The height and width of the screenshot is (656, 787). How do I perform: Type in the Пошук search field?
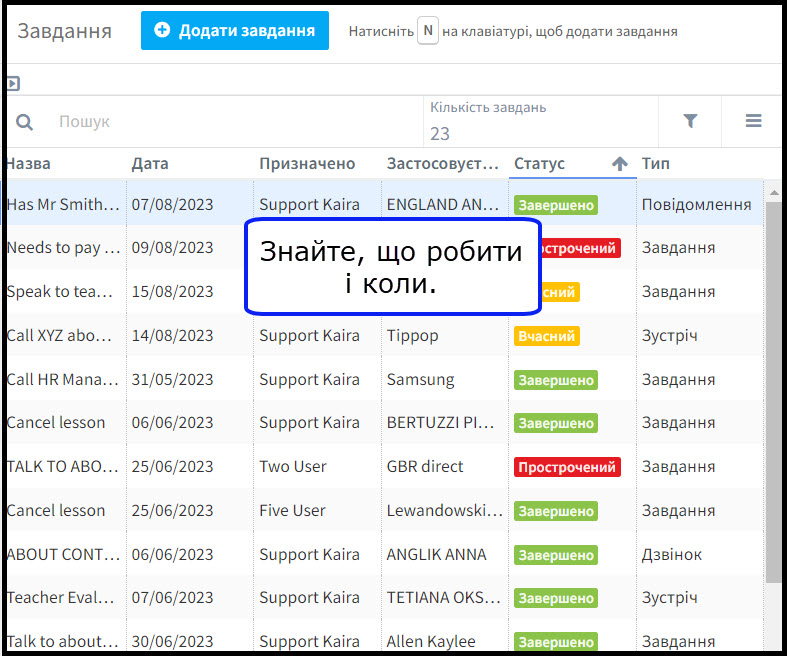click(x=230, y=122)
